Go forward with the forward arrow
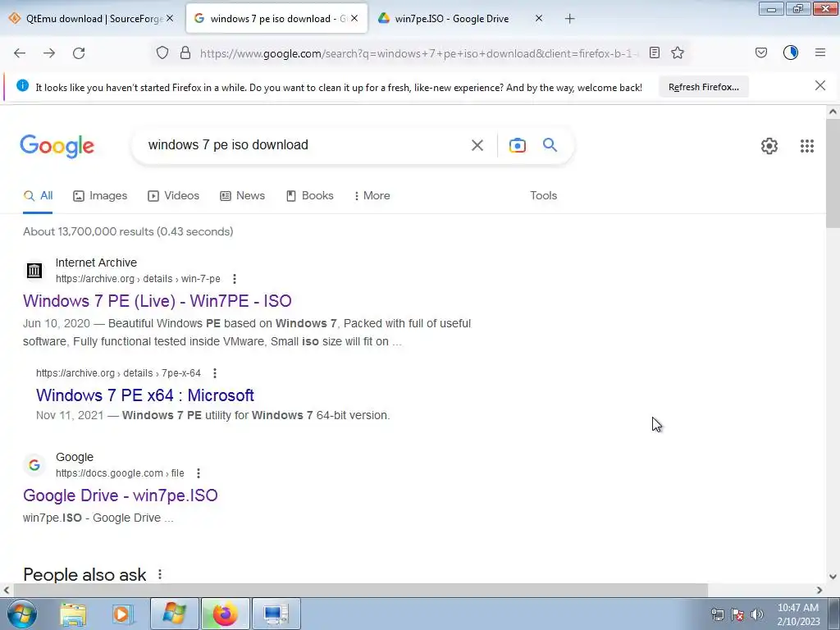 point(49,52)
